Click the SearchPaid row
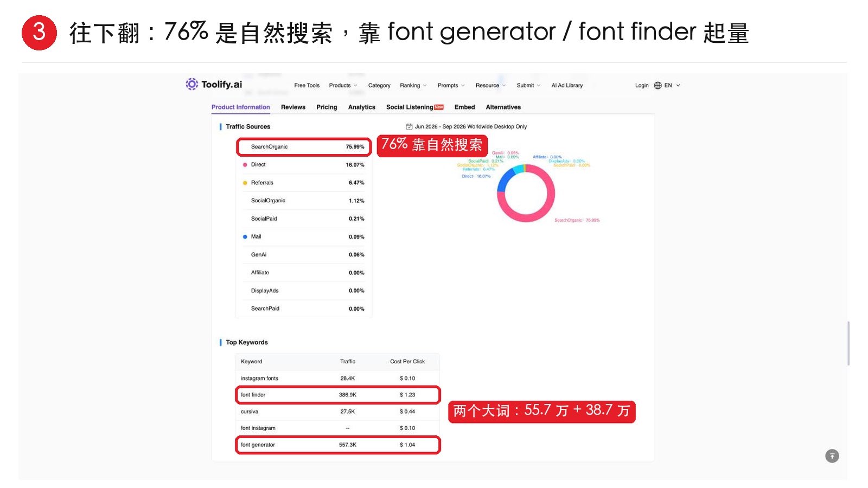Image resolution: width=868 pixels, height=488 pixels. (x=304, y=309)
